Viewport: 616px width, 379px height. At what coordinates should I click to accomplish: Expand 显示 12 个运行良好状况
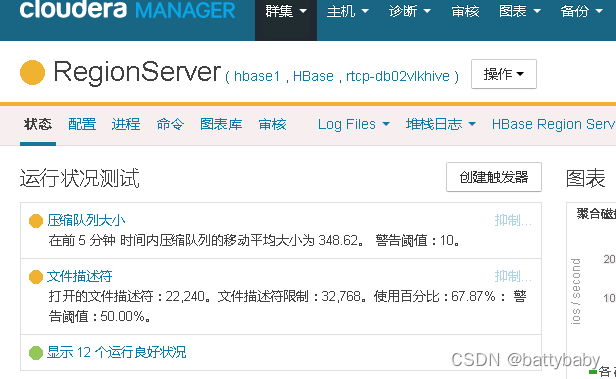point(116,352)
